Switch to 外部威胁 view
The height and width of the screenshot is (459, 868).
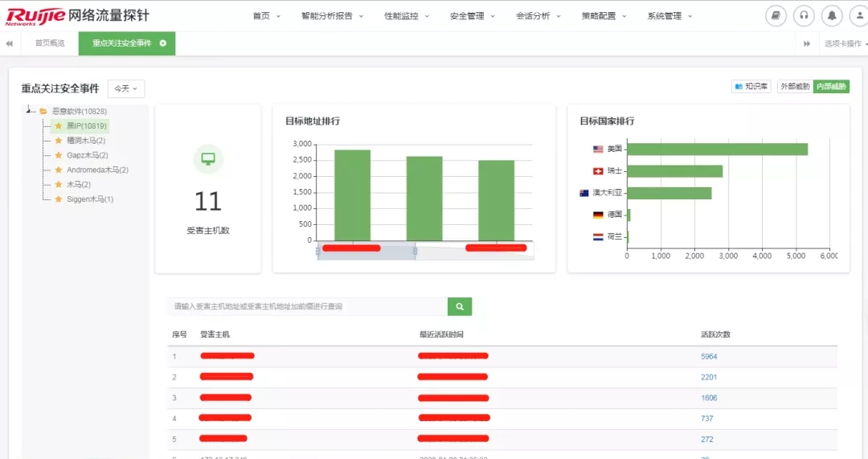[794, 86]
